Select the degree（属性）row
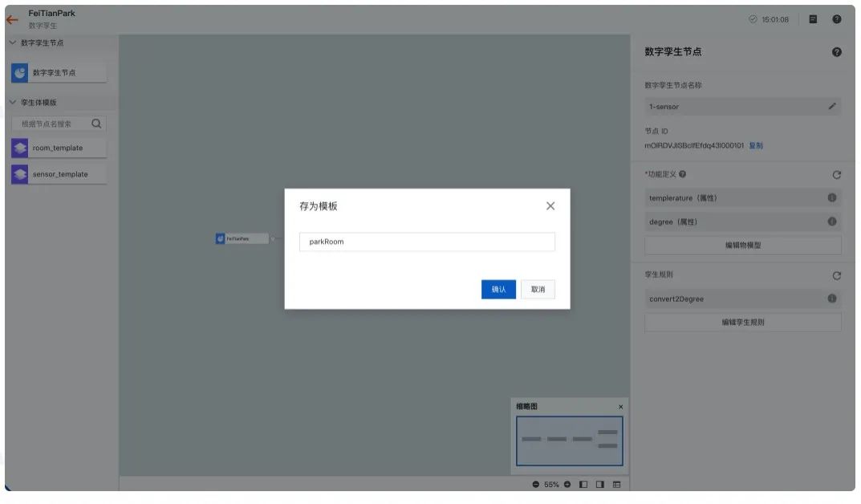861x504 pixels. pyautogui.click(x=742, y=222)
